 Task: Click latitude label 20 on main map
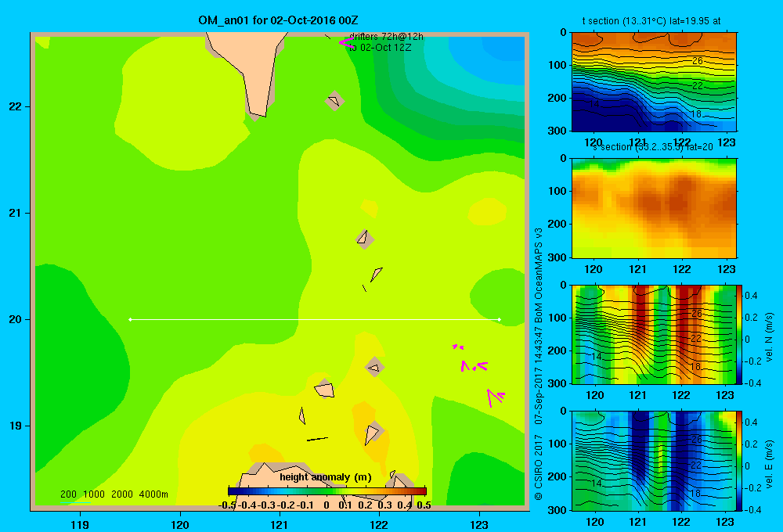click(16, 319)
